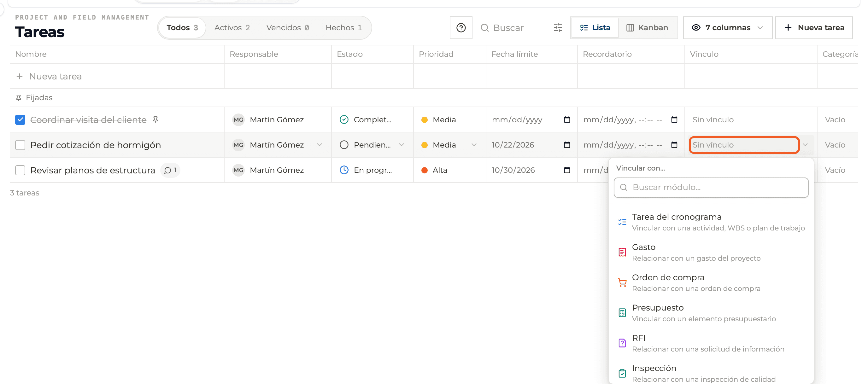The image size is (868, 384).
Task: Click MG avatar in Revisar planos row
Action: click(x=238, y=170)
